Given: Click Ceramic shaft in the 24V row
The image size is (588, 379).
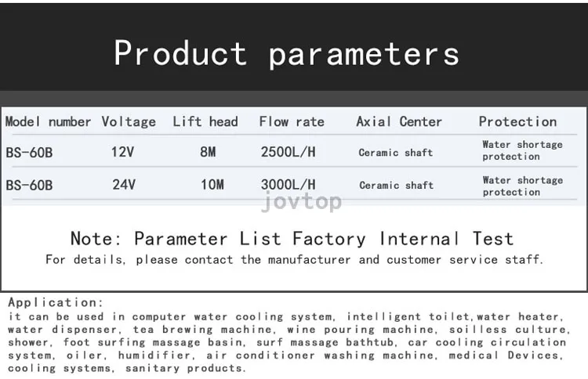Looking at the screenshot, I should 397,185.
